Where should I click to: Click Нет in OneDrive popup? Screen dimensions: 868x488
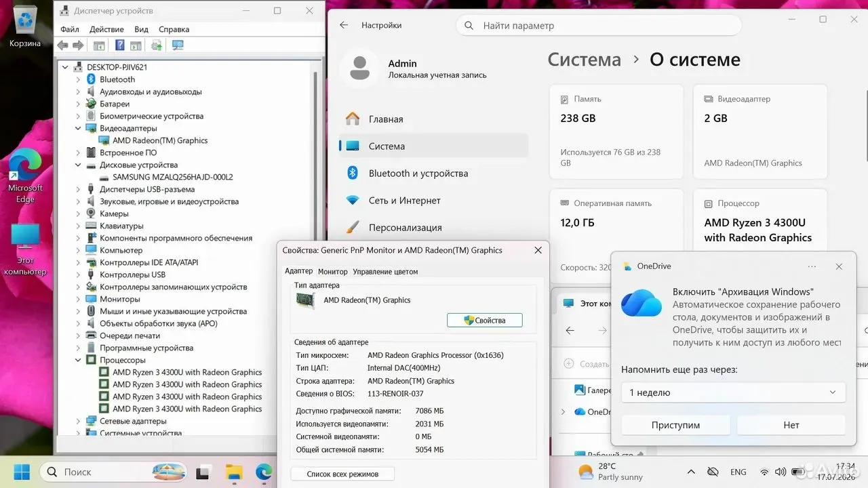[791, 425]
